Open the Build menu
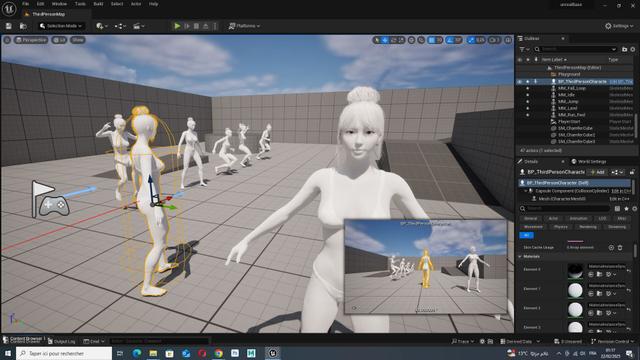 pyautogui.click(x=98, y=4)
